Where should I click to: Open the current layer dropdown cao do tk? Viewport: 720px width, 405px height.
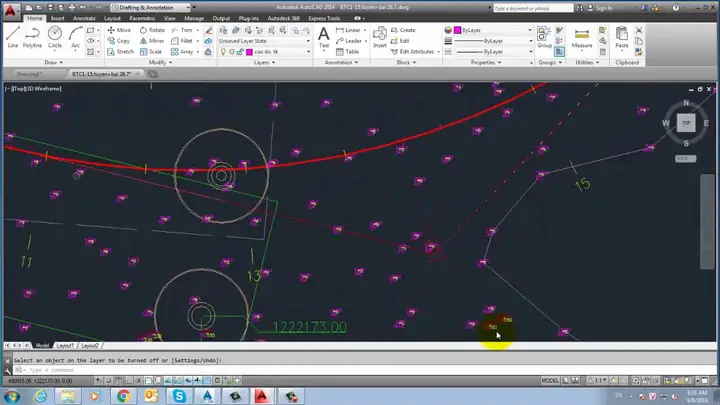click(264, 52)
